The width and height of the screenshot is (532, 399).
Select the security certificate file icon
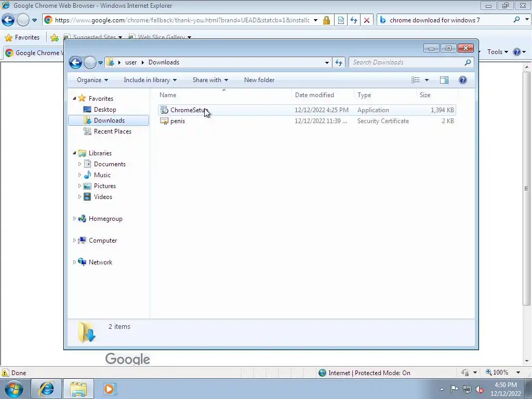[x=164, y=121]
